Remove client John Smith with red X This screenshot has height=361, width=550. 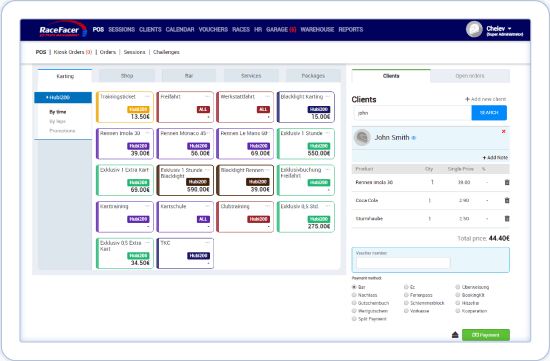click(504, 132)
